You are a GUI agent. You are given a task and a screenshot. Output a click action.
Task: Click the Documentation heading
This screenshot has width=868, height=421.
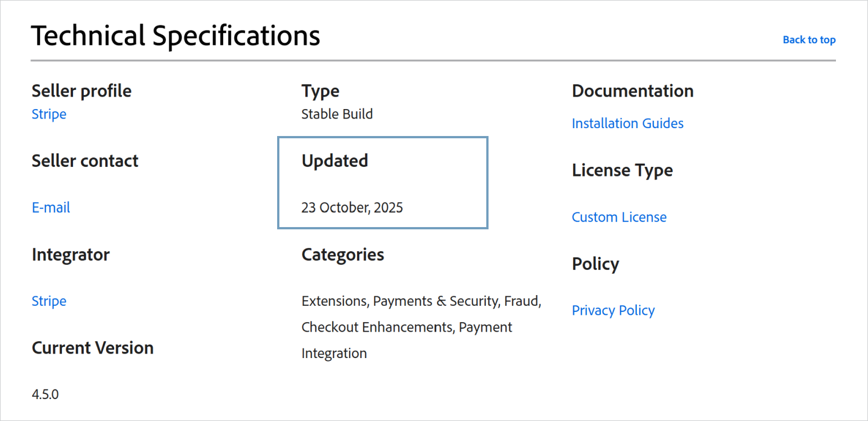pos(632,91)
